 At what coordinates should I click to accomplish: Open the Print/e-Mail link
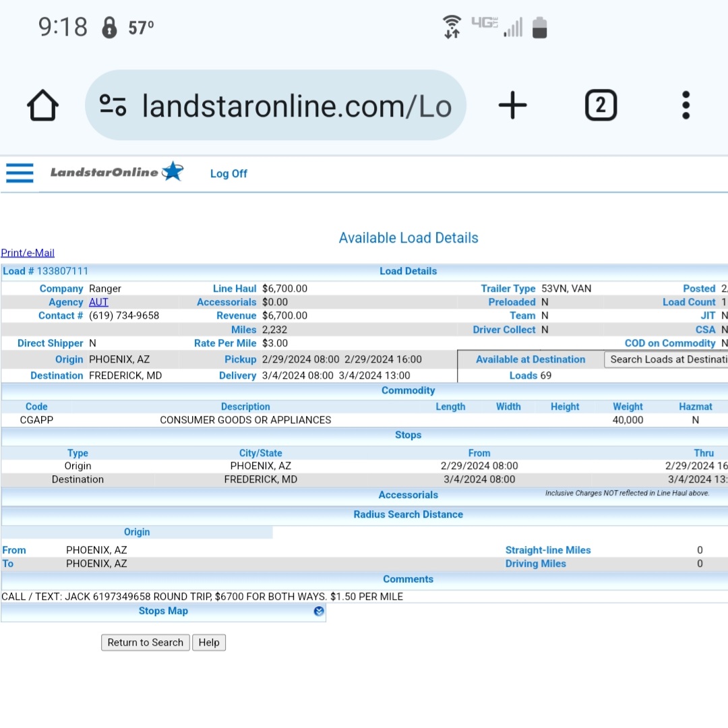click(x=28, y=253)
